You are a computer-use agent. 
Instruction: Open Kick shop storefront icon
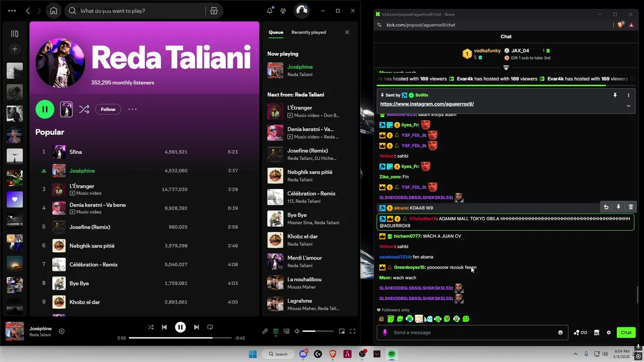[596, 332]
